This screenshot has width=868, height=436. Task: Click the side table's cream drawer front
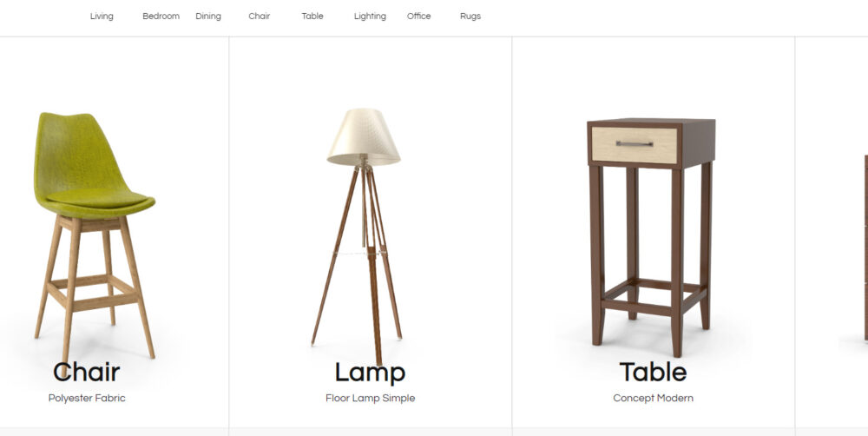pos(635,145)
